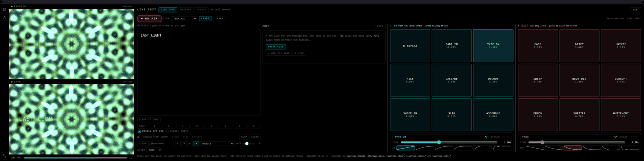Trigger the Replay intro pad
The image size is (644, 161).
pos(410,46)
